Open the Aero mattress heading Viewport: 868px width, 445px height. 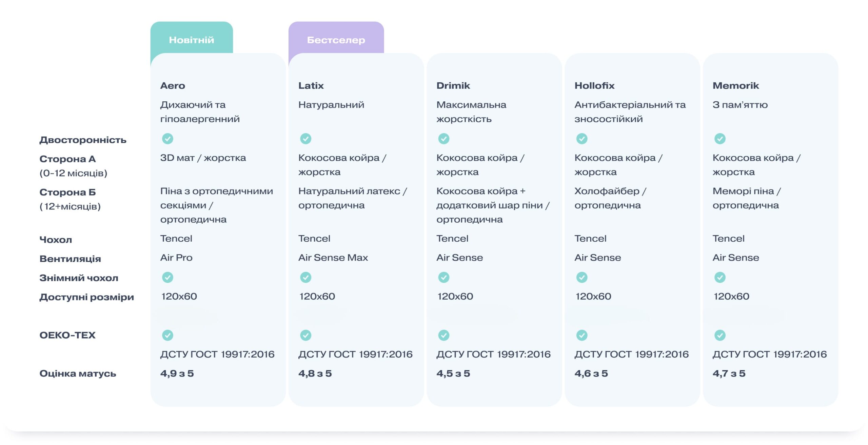tap(173, 85)
